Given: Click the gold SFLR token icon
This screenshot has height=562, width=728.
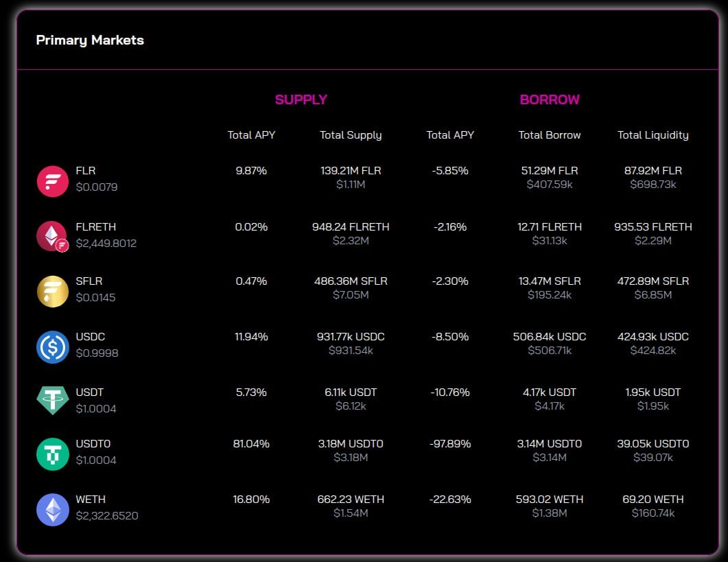Looking at the screenshot, I should [52, 291].
